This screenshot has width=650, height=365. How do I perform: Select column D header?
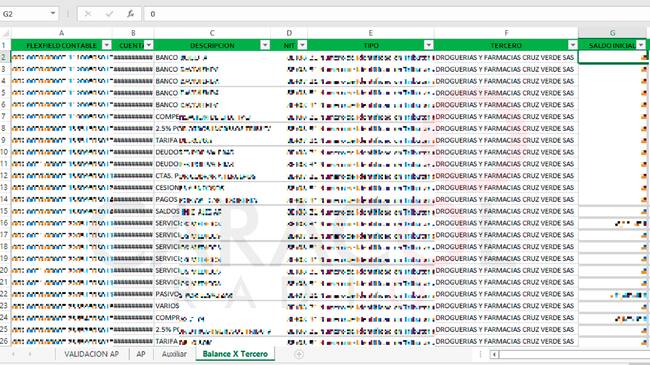289,33
